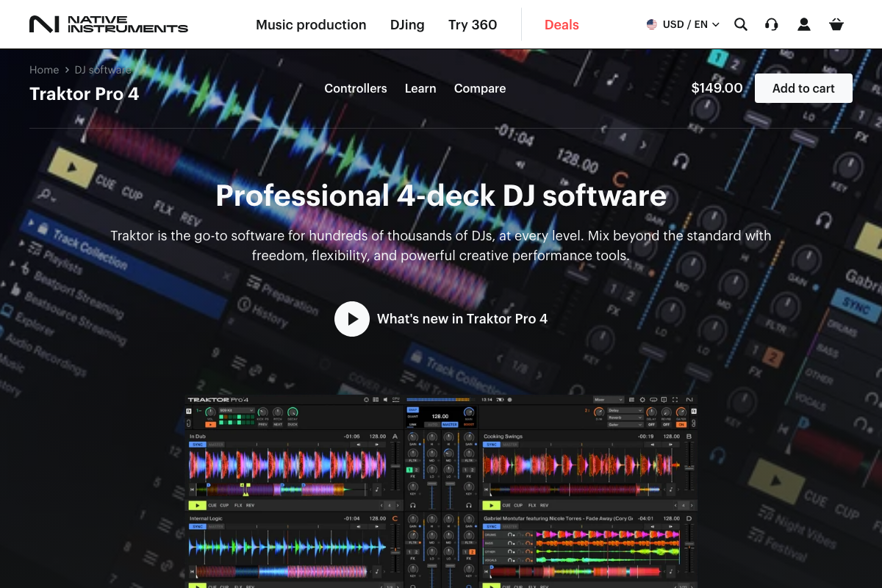This screenshot has width=882, height=588.
Task: Toggle SYNC on the In Dub deck
Action: click(x=198, y=445)
